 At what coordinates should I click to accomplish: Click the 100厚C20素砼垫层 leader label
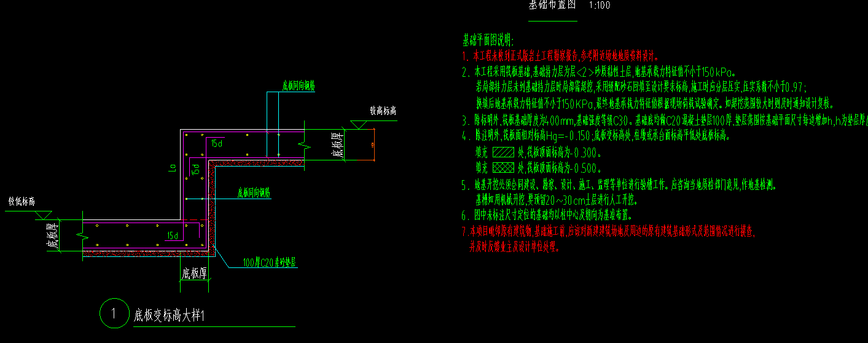269,263
